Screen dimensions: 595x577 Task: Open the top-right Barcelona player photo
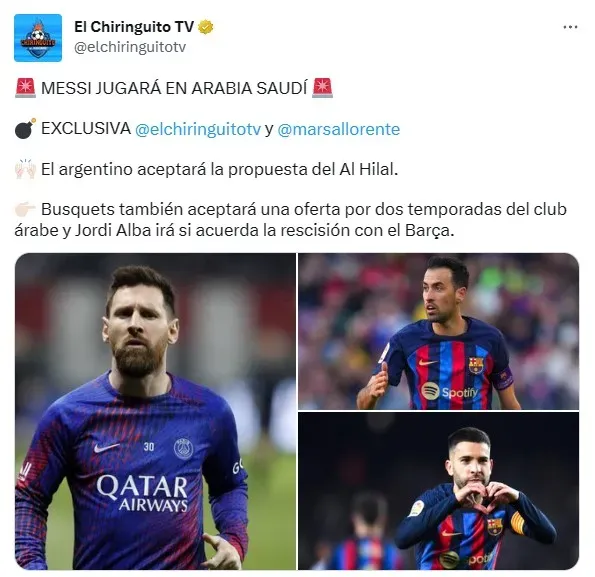click(438, 331)
